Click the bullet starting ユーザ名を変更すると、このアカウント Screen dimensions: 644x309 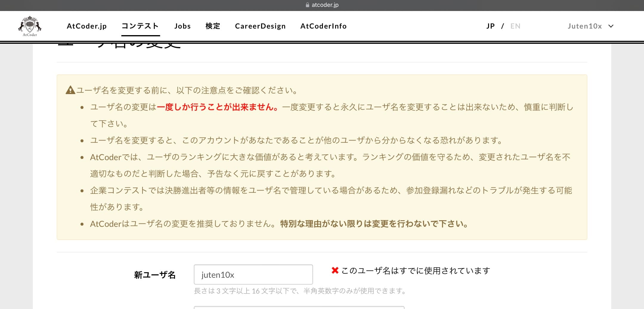coord(297,140)
